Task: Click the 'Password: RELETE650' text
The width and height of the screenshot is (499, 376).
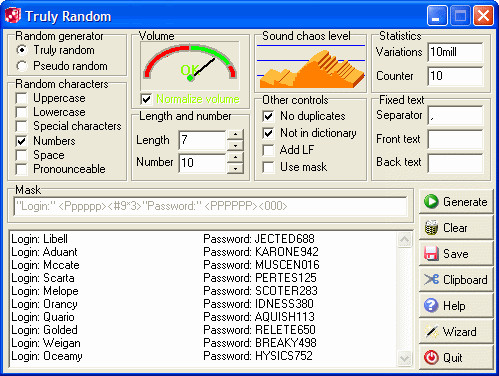Action: tap(259, 330)
